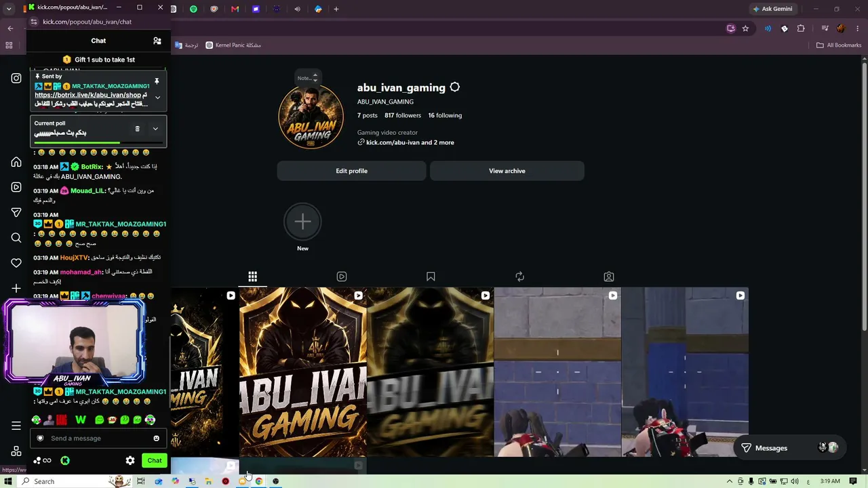Click the Send a message input field
The image size is (868, 488).
[97, 438]
